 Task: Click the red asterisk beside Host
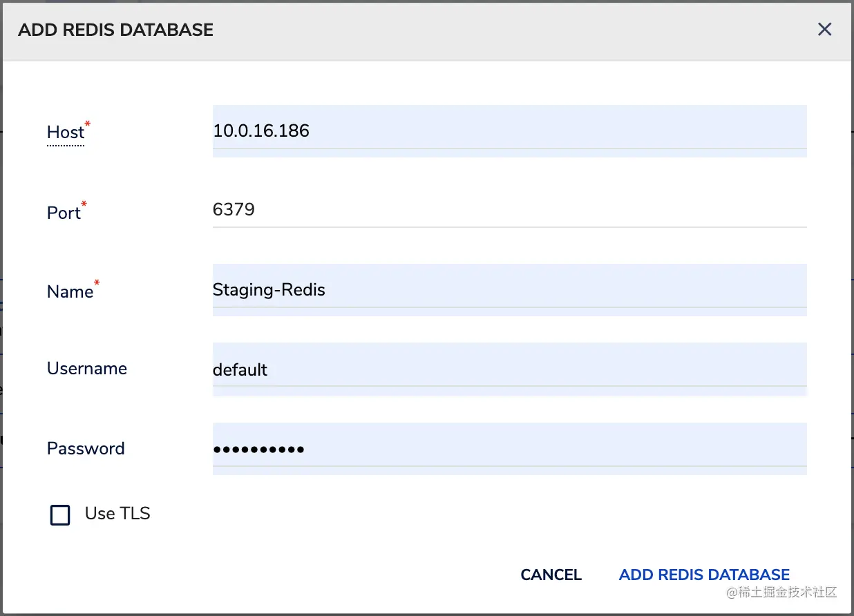[x=88, y=124]
